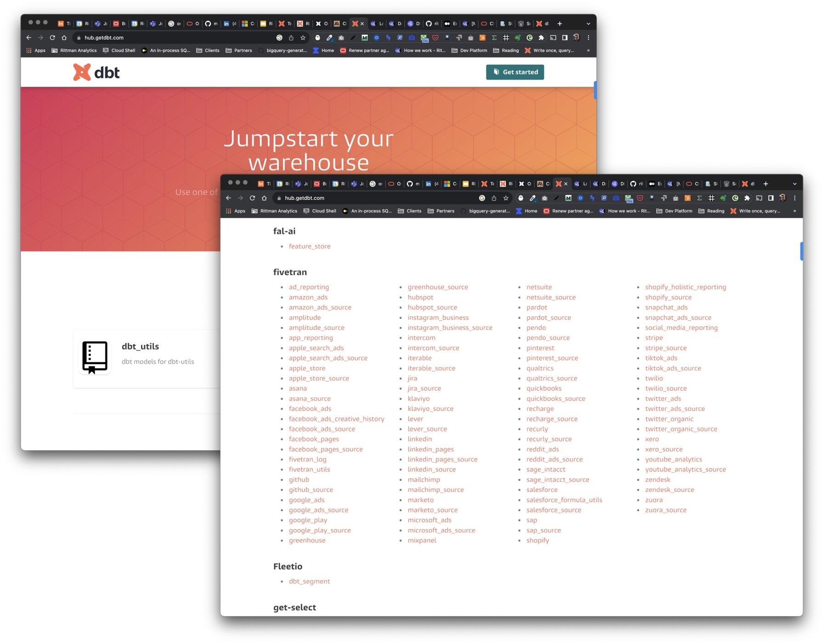Close the active tab in the front window
The image size is (824, 644).
[x=566, y=184]
